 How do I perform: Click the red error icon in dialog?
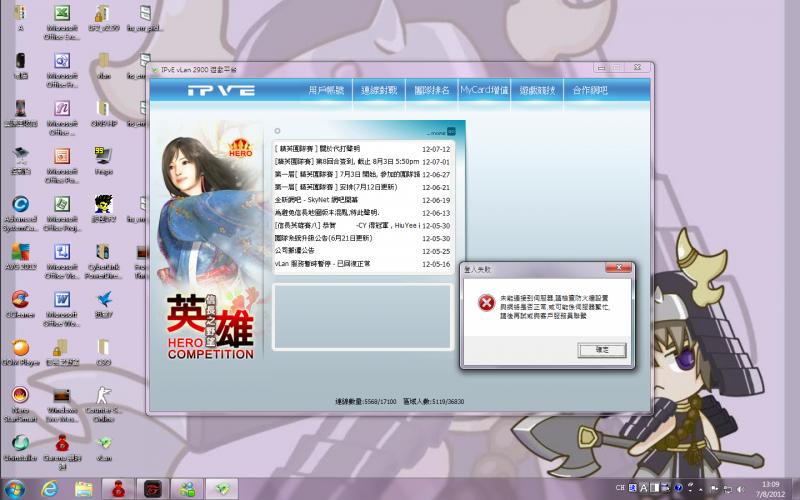point(486,303)
